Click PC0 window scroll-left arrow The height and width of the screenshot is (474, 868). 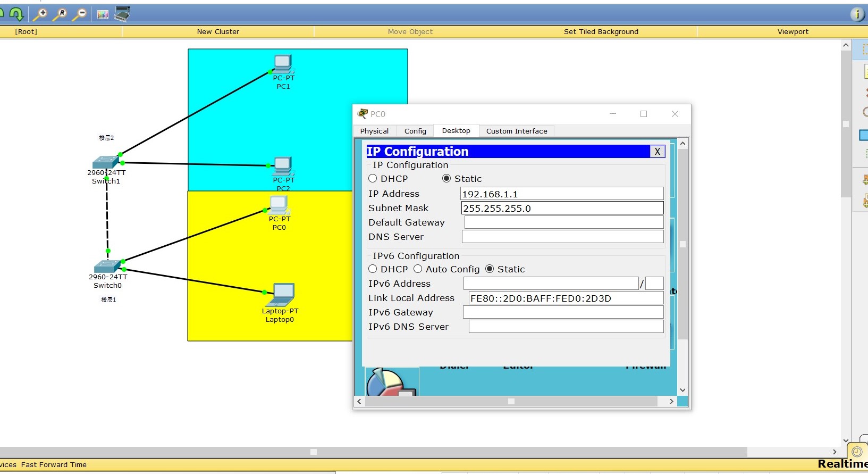pos(360,402)
